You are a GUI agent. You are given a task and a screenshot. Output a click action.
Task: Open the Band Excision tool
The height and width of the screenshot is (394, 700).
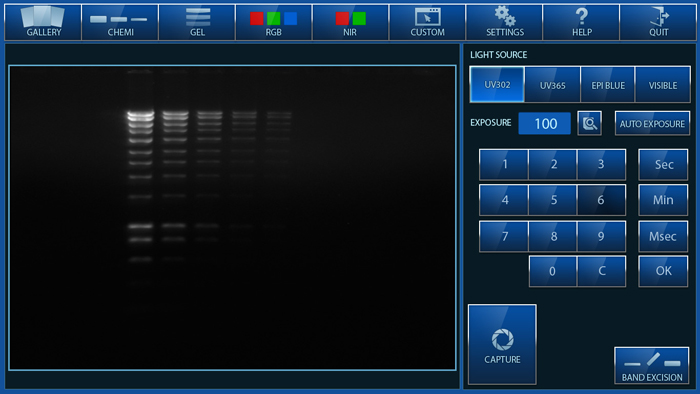tap(652, 365)
